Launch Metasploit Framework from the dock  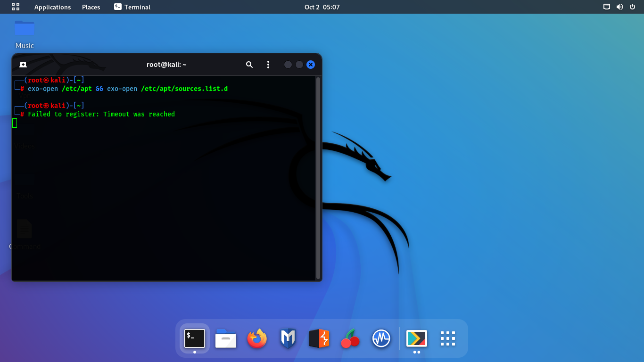(288, 338)
